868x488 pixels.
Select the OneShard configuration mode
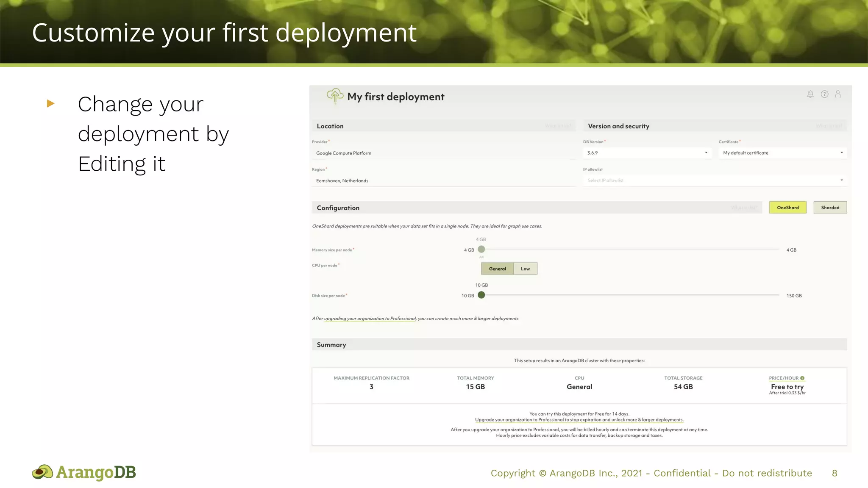(x=788, y=208)
